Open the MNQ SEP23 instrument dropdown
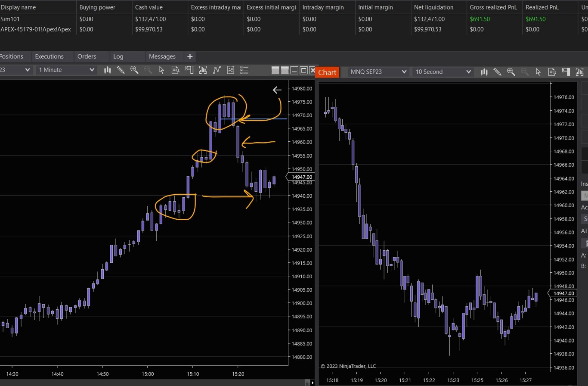 coord(378,72)
